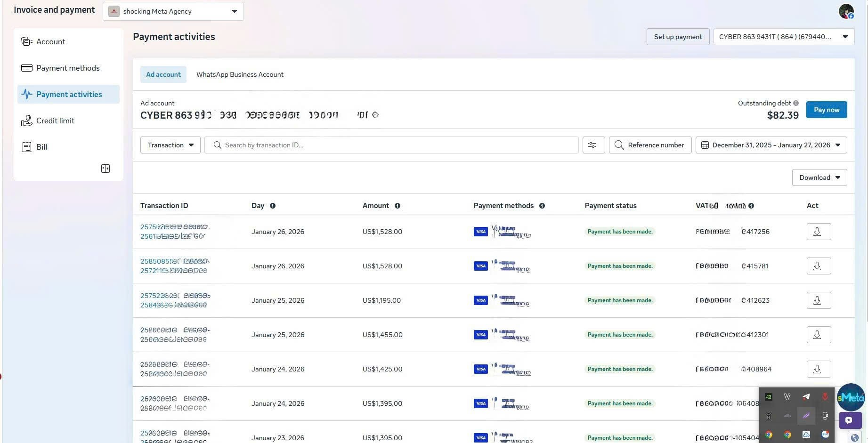
Task: Click the Reference number search button
Action: tap(650, 145)
